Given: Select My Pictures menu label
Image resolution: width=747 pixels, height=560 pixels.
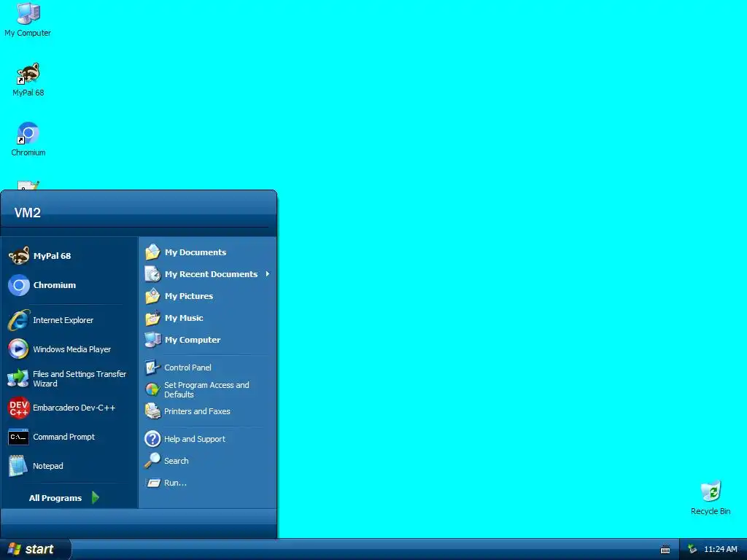Looking at the screenshot, I should click(x=189, y=296).
